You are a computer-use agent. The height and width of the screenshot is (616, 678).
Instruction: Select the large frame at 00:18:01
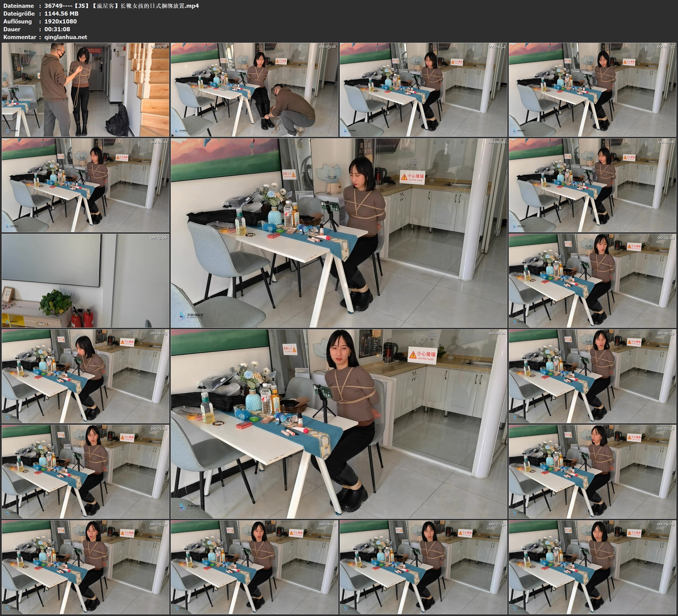(339, 424)
